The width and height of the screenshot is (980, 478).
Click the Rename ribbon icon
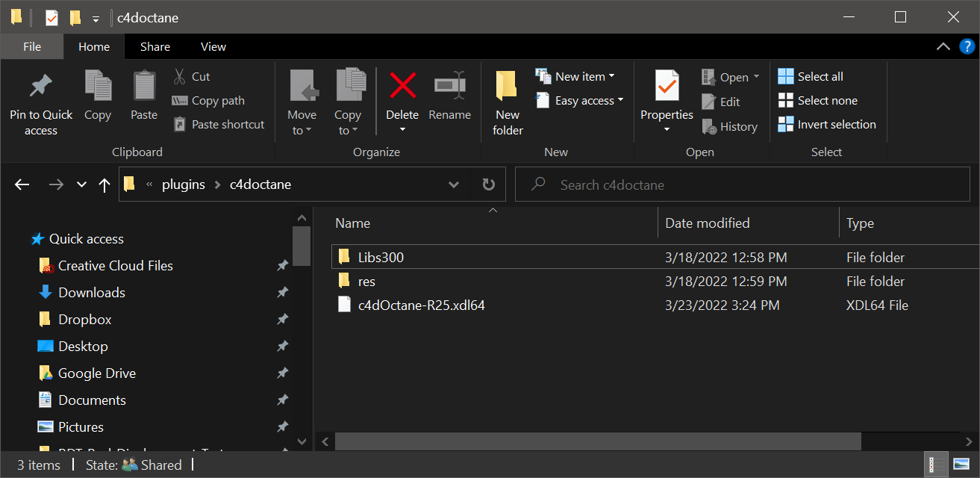click(449, 86)
